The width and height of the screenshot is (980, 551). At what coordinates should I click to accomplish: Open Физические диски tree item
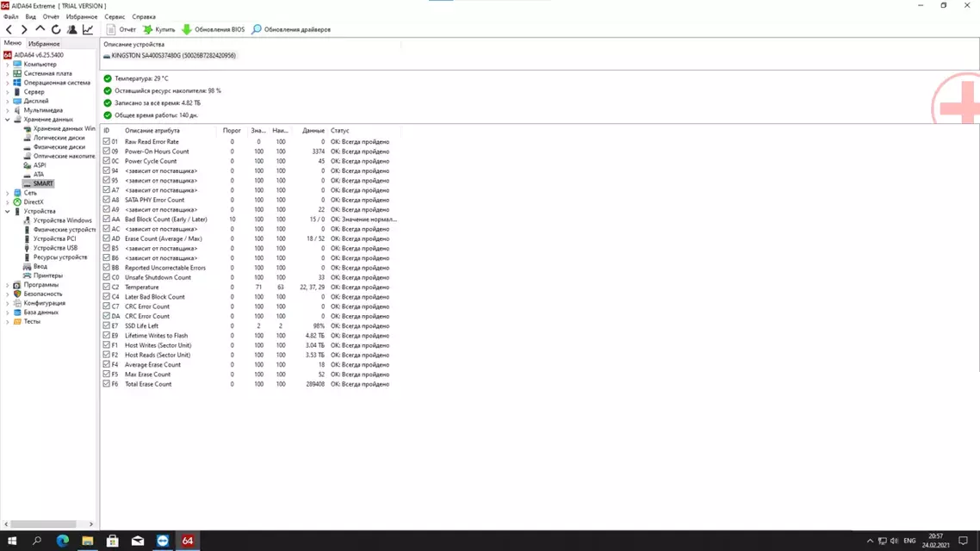pos(59,147)
